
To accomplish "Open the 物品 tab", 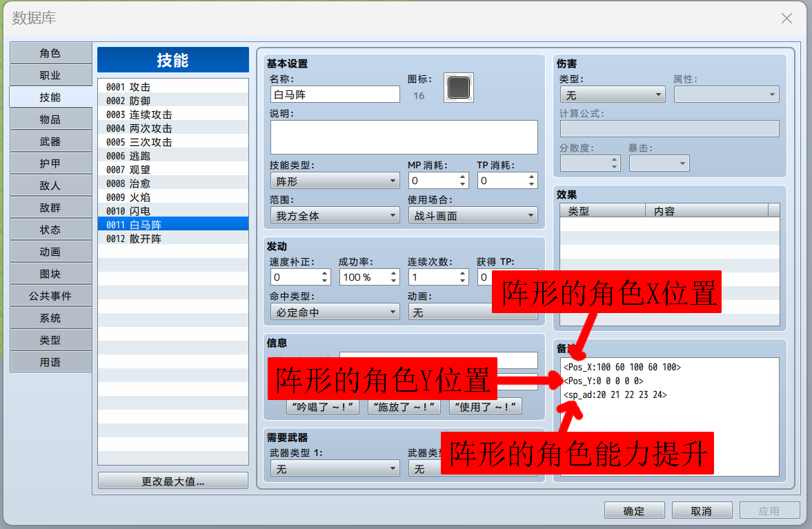I will click(x=51, y=119).
